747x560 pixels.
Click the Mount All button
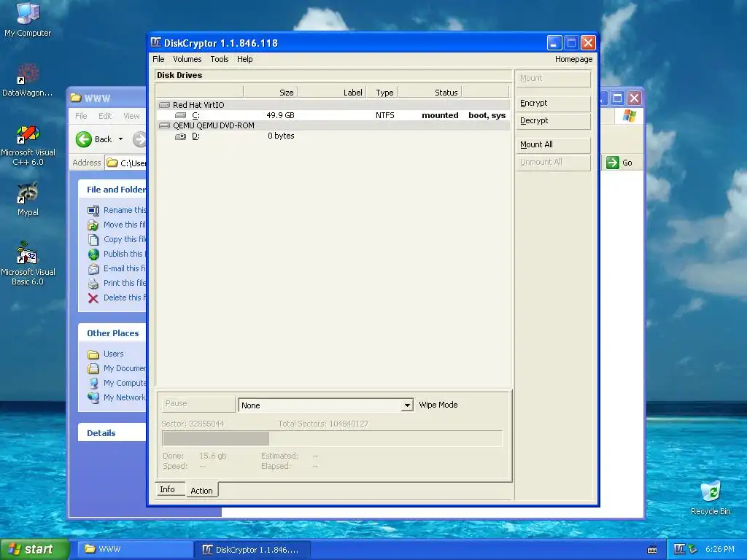coord(553,145)
